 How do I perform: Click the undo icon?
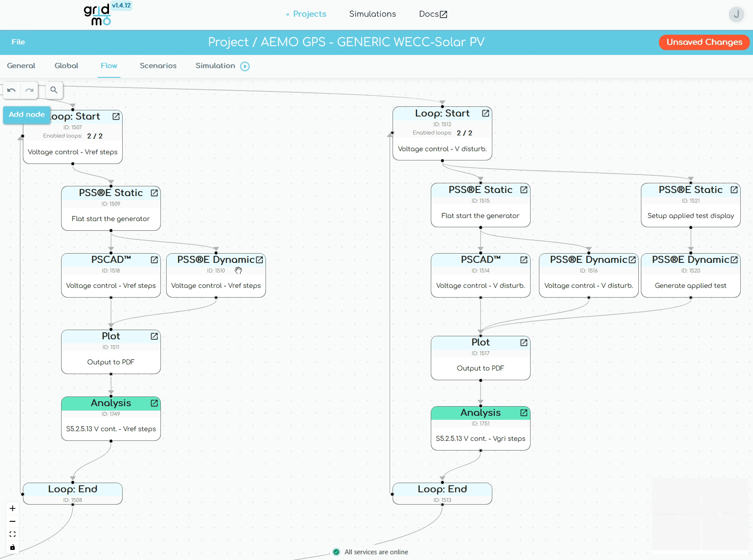[x=11, y=90]
